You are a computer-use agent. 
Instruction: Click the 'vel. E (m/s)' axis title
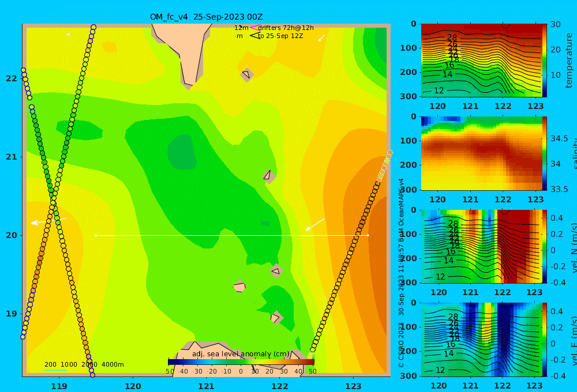coord(573,341)
